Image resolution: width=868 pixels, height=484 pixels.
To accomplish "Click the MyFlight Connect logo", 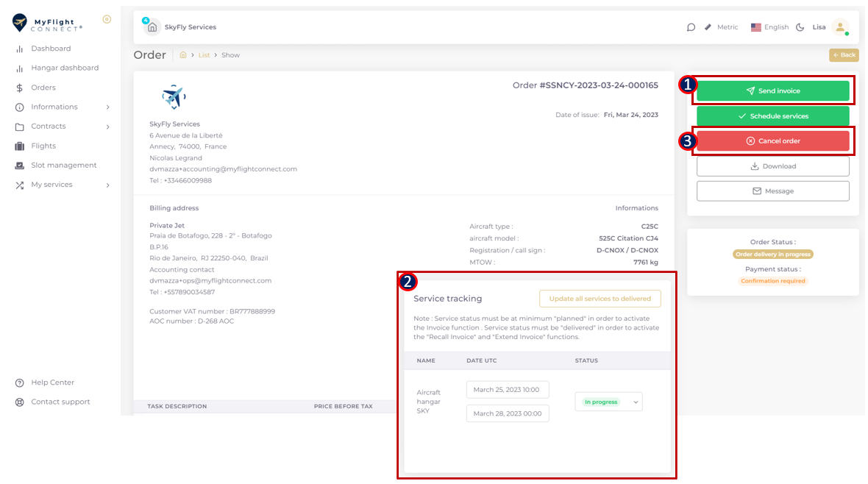I will coord(47,24).
